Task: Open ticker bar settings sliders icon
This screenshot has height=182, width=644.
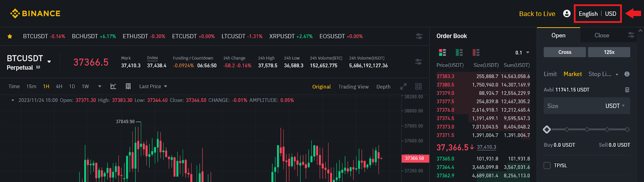Action: click(x=419, y=36)
